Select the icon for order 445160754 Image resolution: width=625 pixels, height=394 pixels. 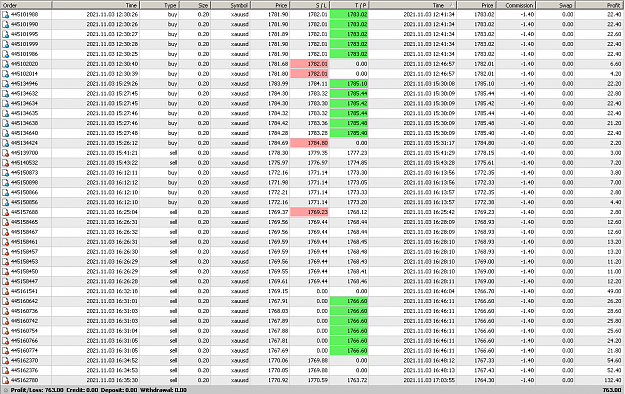5,331
